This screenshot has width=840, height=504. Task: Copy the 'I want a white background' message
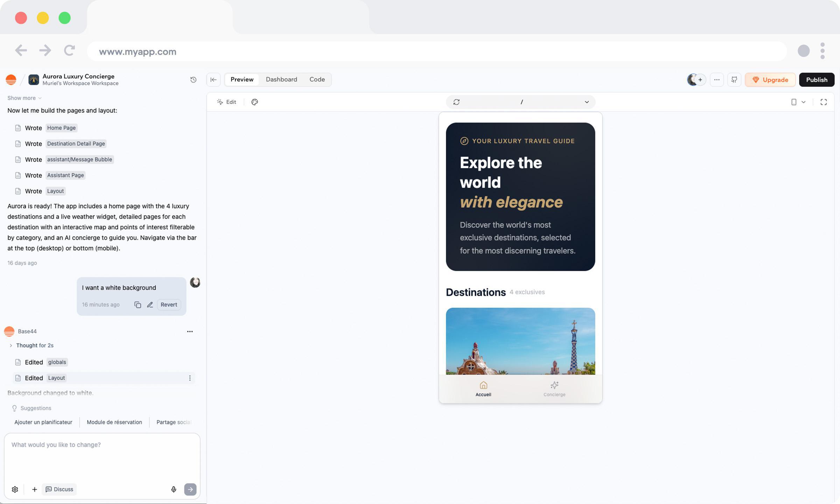138,305
